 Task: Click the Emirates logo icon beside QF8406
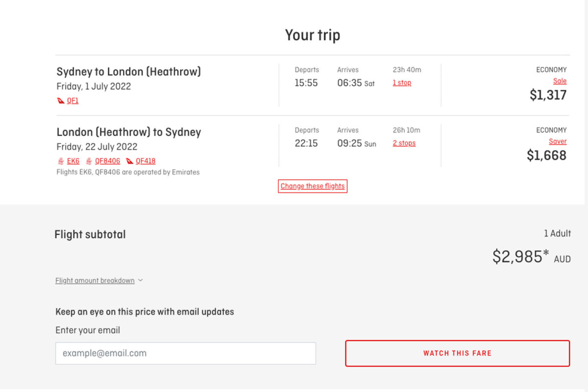click(89, 161)
